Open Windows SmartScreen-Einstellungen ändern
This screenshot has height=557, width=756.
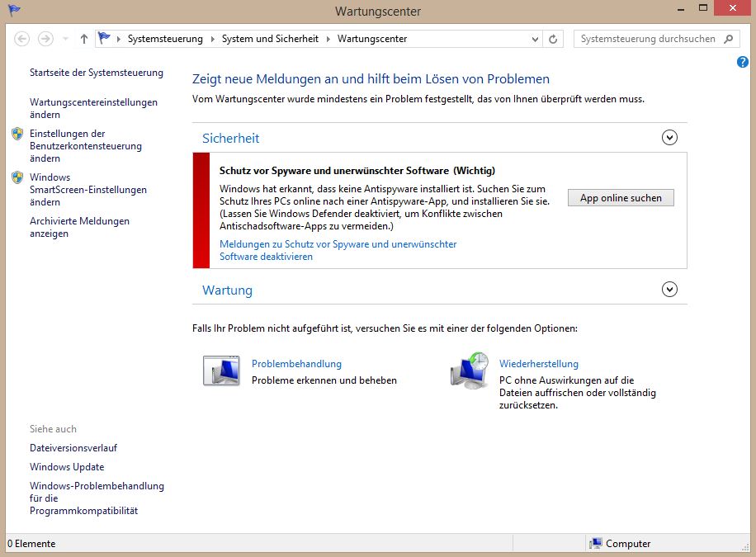click(x=88, y=190)
